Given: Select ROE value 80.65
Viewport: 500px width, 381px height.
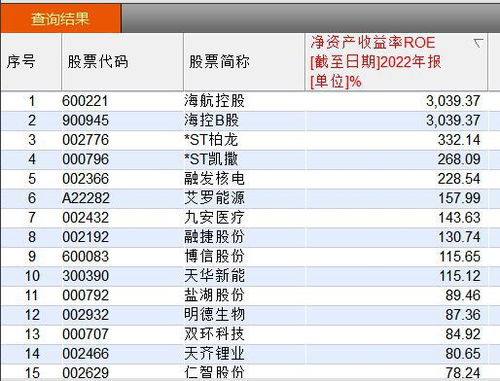Looking at the screenshot, I should tap(463, 354).
